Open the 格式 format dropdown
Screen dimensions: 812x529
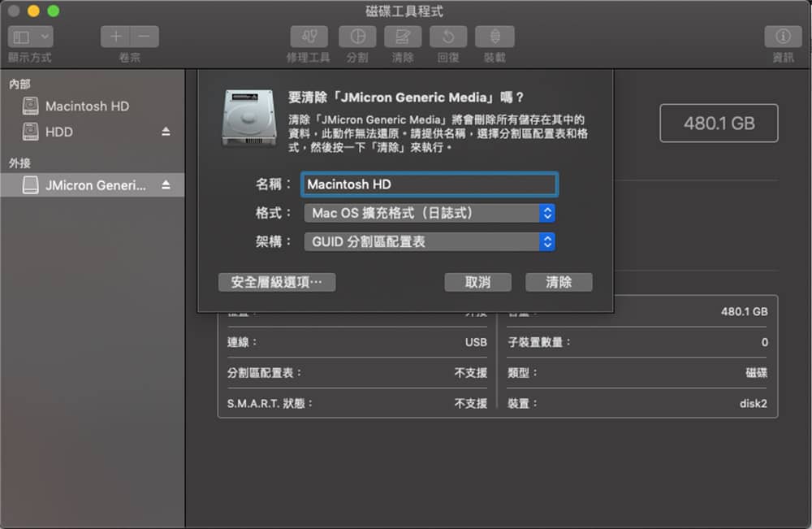point(430,213)
